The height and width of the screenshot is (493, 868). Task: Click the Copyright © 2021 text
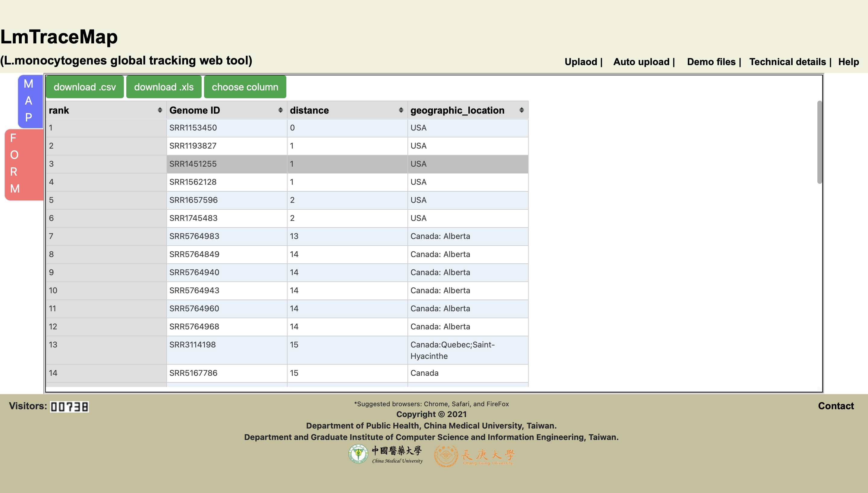click(x=431, y=414)
